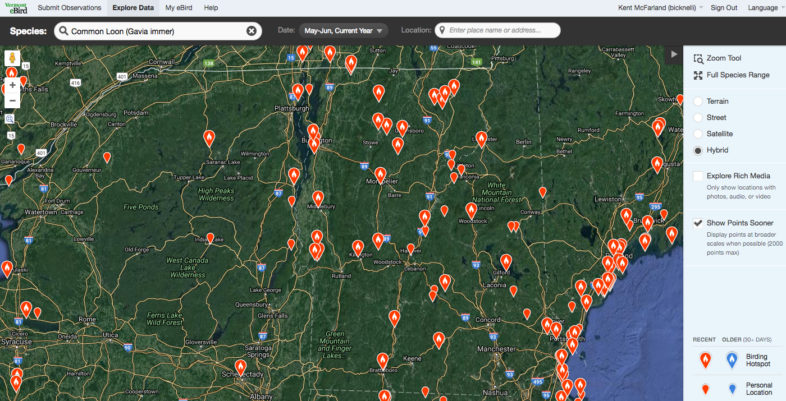Click the map marker near Saranac Lake
This screenshot has height=401, width=786.
pyautogui.click(x=209, y=139)
